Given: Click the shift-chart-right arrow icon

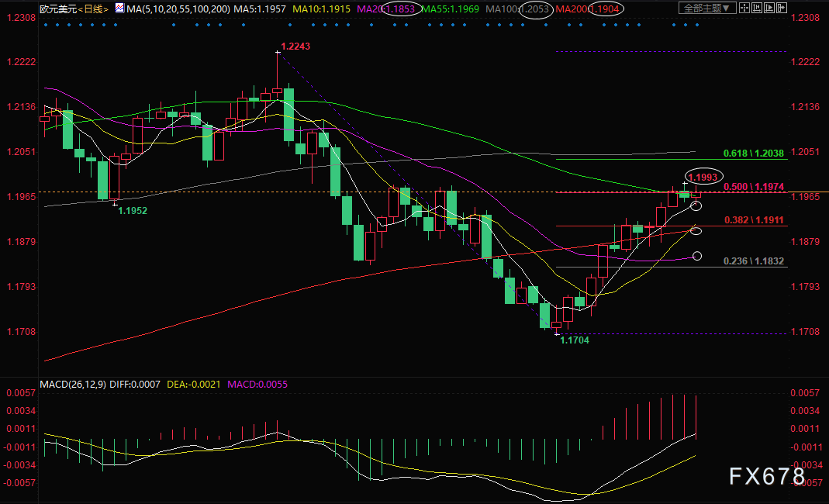Looking at the screenshot, I should click(782, 8).
